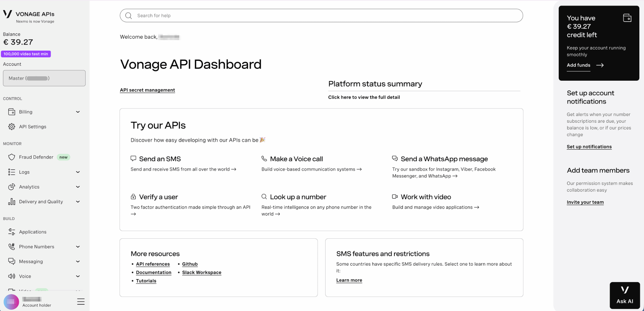This screenshot has width=644, height=311.
Task: Expand the Billing section chevron
Action: pos(78,112)
